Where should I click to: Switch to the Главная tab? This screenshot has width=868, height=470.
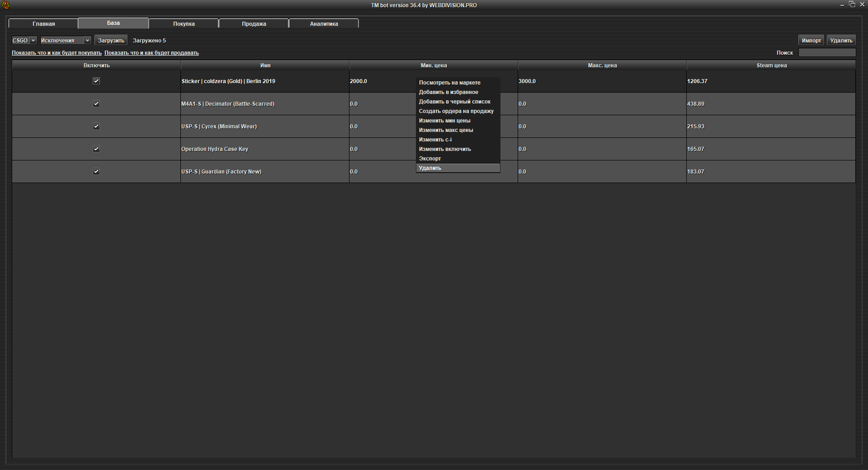point(43,23)
